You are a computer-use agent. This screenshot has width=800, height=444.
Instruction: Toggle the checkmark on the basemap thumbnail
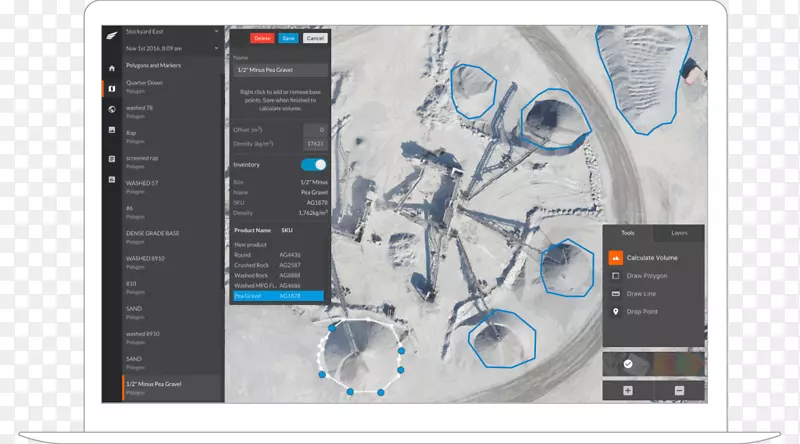point(628,364)
